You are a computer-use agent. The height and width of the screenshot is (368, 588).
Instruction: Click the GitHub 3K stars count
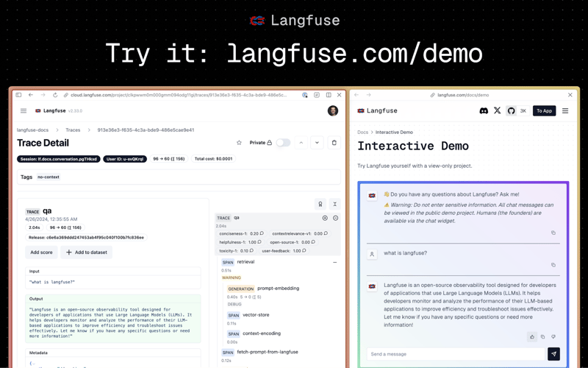click(523, 111)
